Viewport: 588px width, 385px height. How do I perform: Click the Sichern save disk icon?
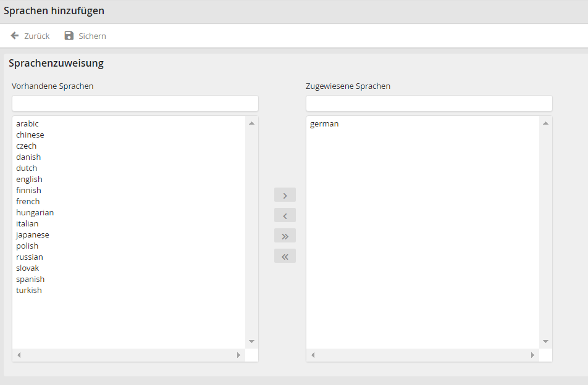tap(69, 36)
